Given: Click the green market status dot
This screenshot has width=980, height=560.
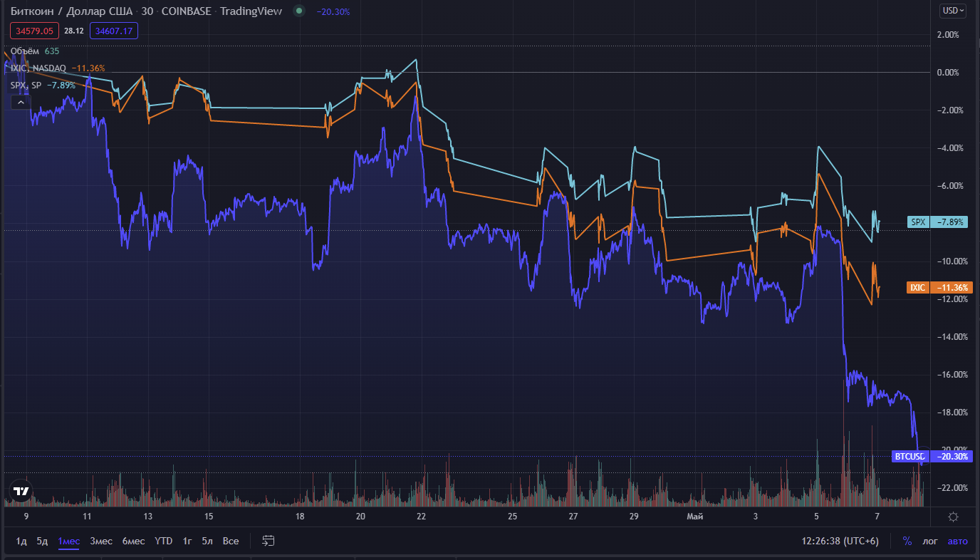Looking at the screenshot, I should pyautogui.click(x=298, y=11).
